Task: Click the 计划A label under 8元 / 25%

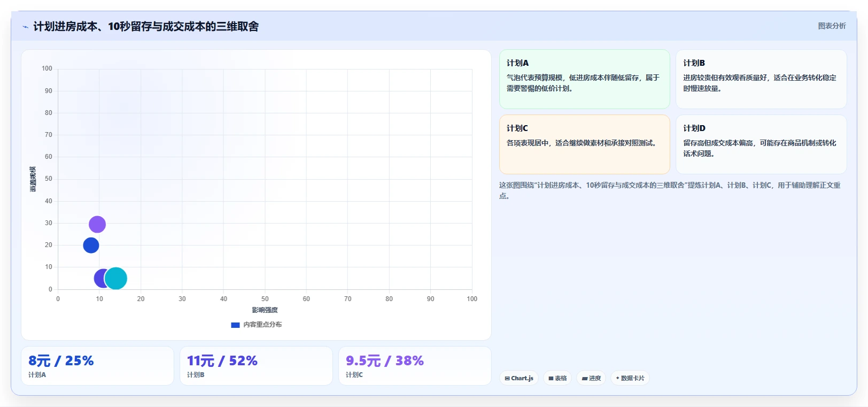Action: tap(37, 375)
